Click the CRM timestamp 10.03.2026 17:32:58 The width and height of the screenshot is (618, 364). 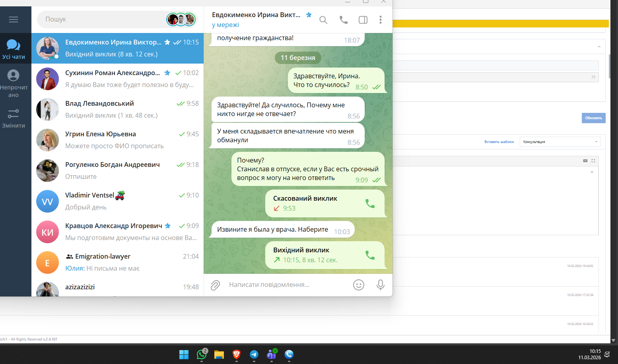(x=580, y=295)
